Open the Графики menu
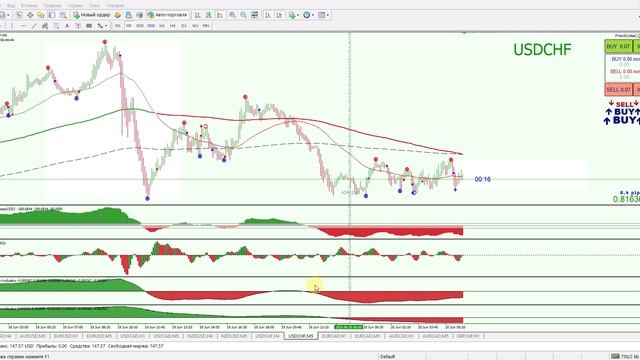Image resolution: width=640 pixels, height=360 pixels. point(52,5)
